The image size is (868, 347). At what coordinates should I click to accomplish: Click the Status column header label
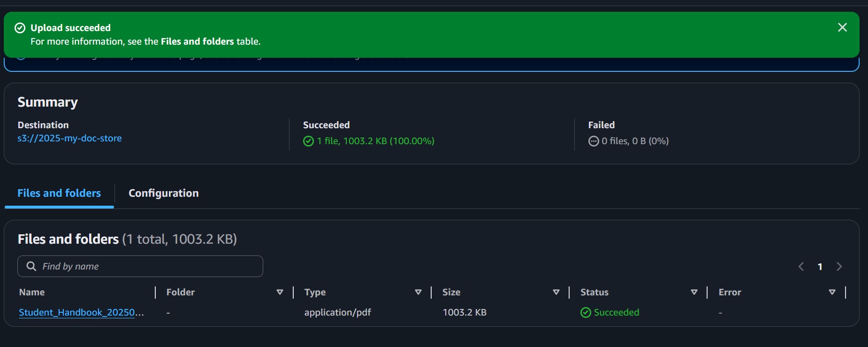[x=594, y=292]
